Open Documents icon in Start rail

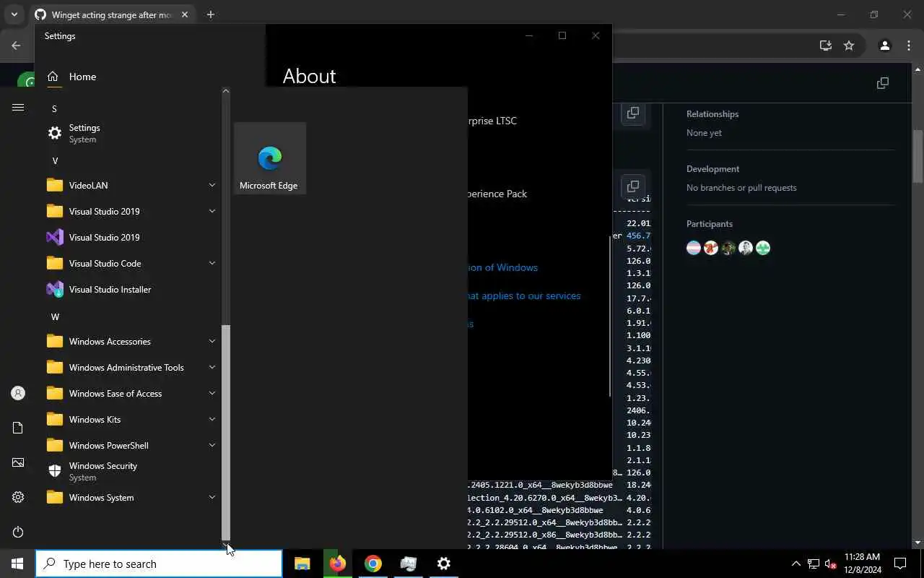point(18,428)
